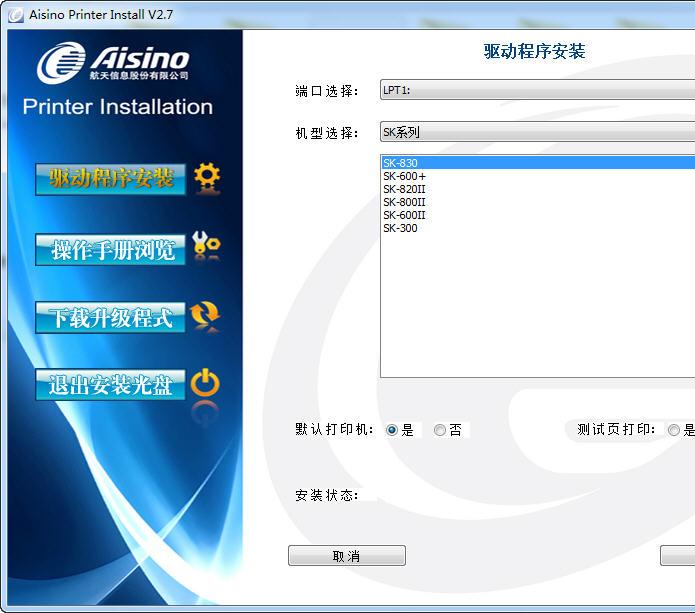Select 否 for default printer
The image size is (695, 613).
coord(440,430)
